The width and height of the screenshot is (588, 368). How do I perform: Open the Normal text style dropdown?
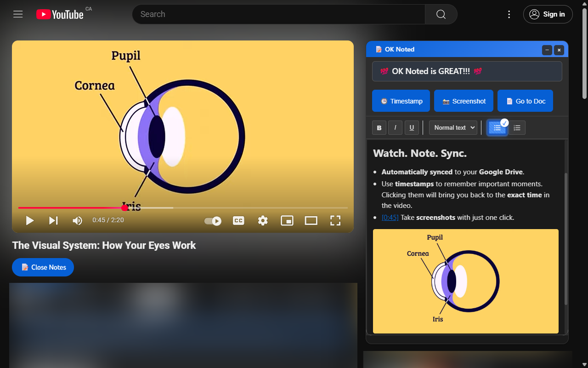click(x=453, y=127)
